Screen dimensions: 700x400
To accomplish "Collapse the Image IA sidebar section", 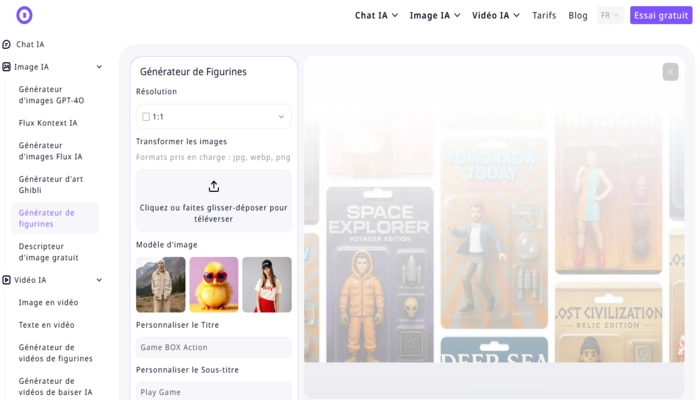I will tap(99, 67).
